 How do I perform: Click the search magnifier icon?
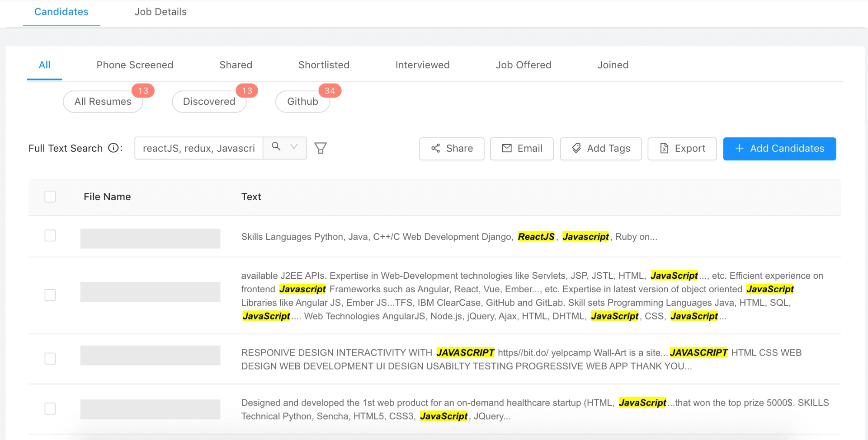pyautogui.click(x=275, y=148)
